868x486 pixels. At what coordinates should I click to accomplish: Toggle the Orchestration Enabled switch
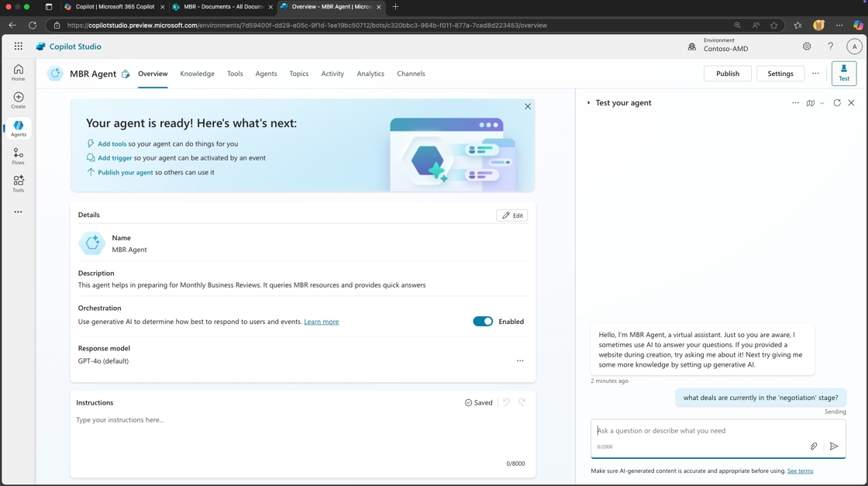[x=483, y=321]
